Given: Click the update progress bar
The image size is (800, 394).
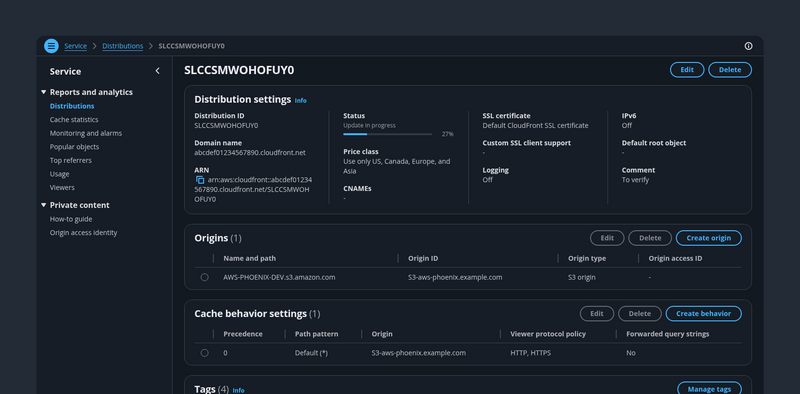Looking at the screenshot, I should coord(388,134).
